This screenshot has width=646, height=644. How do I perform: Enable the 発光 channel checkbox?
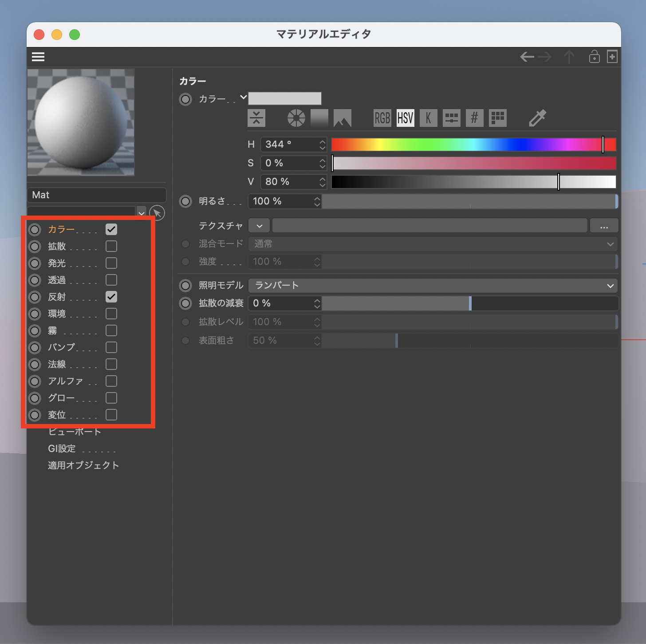pyautogui.click(x=111, y=263)
